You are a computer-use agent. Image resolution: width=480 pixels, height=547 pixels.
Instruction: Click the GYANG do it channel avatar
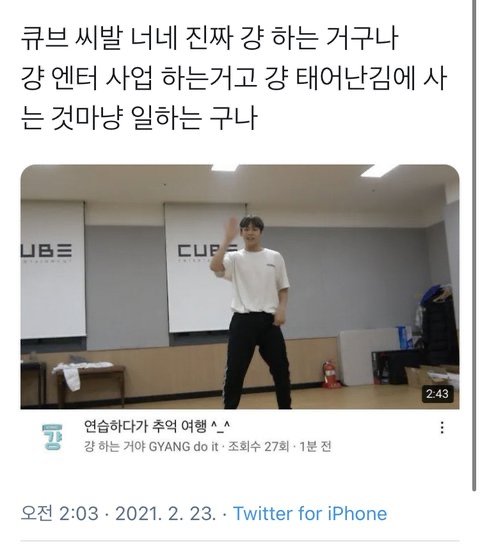[53, 436]
